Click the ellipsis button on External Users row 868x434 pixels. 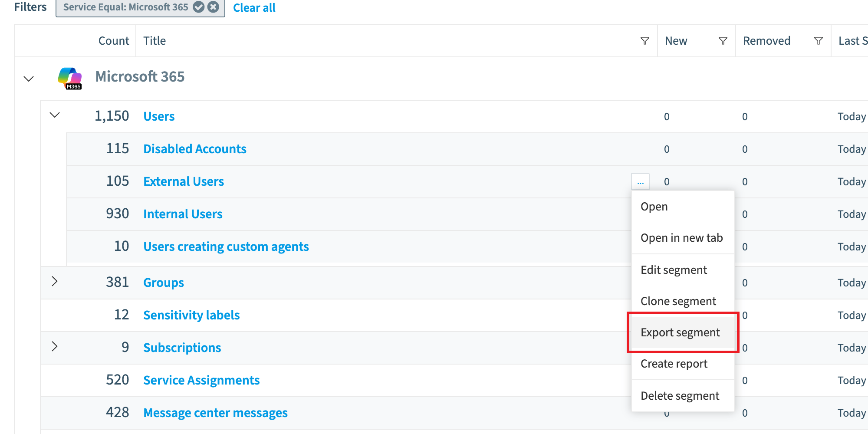click(641, 182)
